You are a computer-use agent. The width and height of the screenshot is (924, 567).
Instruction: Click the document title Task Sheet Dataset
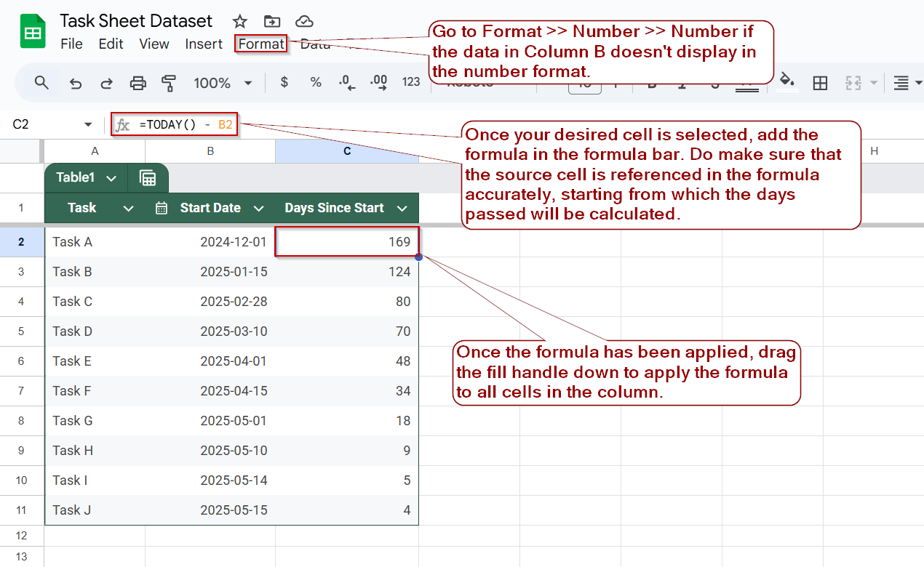pos(136,20)
